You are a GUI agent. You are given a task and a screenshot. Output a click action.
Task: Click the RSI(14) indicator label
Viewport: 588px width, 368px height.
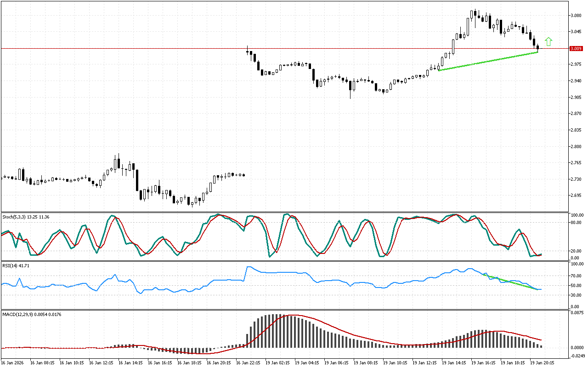(16, 266)
